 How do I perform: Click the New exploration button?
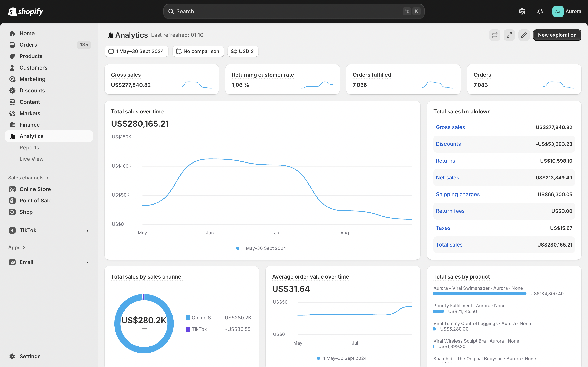pyautogui.click(x=557, y=35)
